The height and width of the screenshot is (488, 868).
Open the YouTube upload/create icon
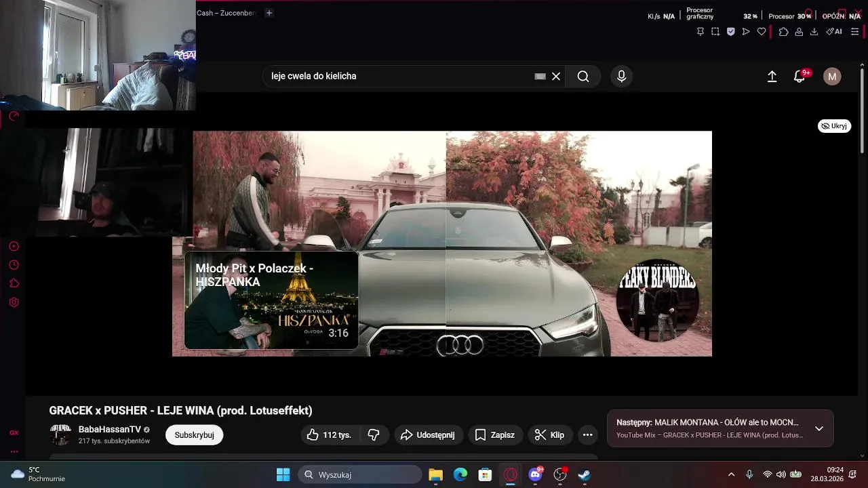772,77
